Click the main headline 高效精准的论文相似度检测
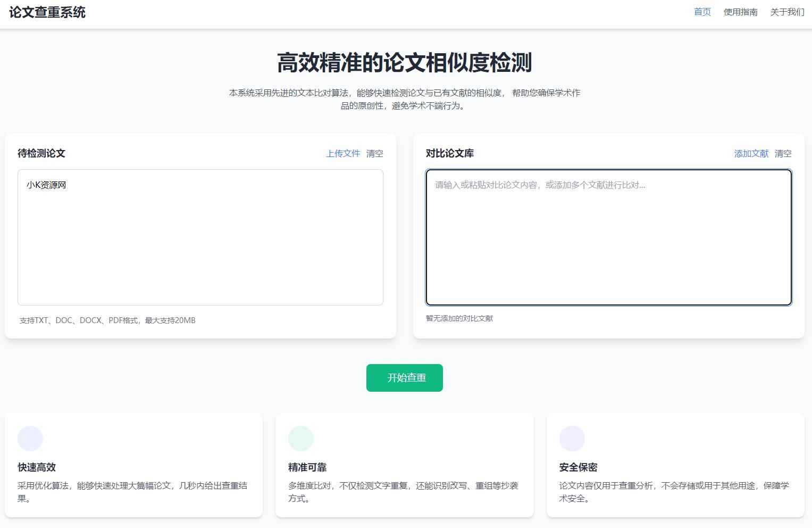This screenshot has width=812, height=528. [x=405, y=62]
